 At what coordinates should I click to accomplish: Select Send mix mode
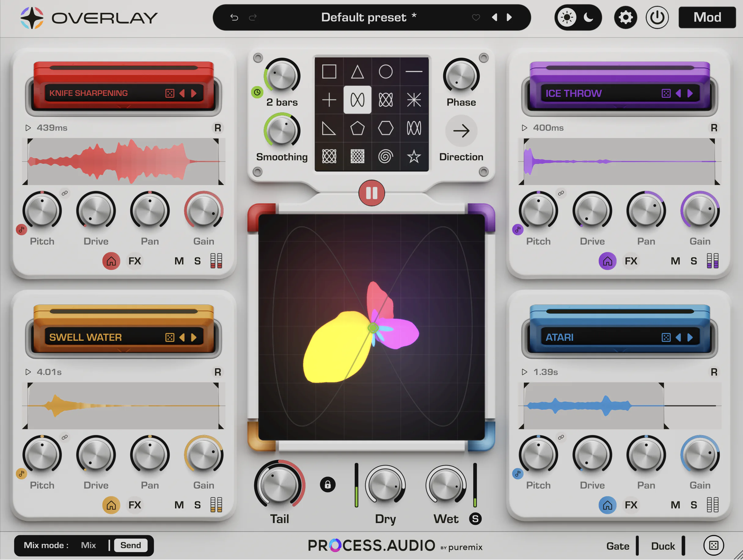point(131,545)
